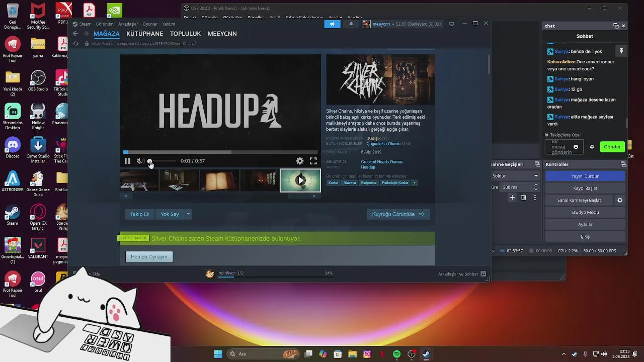This screenshot has height=362, width=644.
Task: Open the Headup publisher link
Action: point(368,167)
